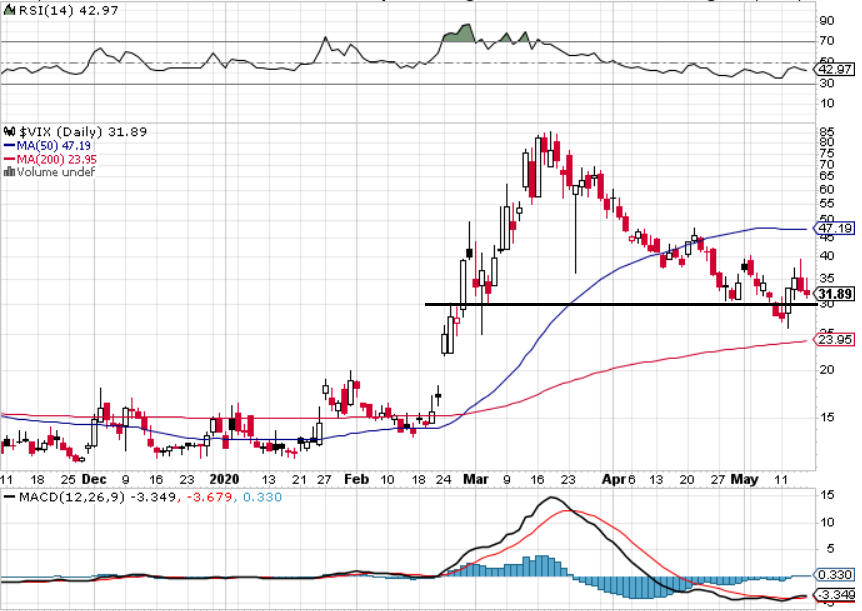Click the 40 level on the price axis
This screenshot has width=862, height=611.
click(827, 256)
